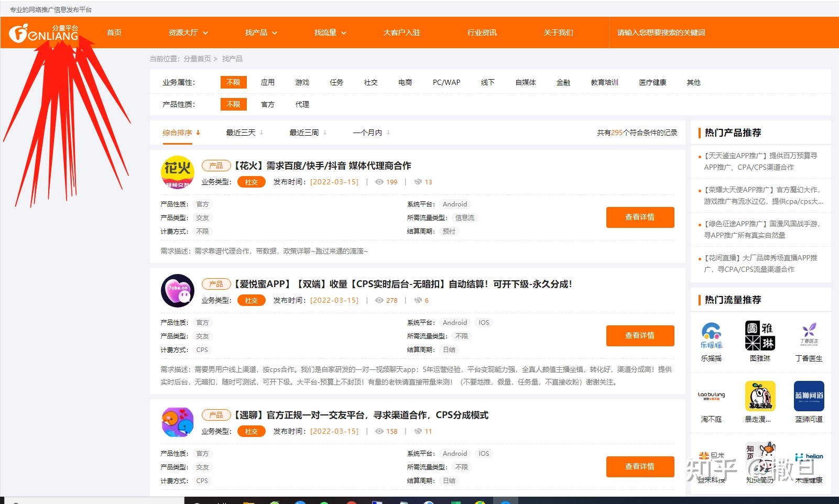Open the 绿色征途APP推广 recommended link

(x=762, y=229)
